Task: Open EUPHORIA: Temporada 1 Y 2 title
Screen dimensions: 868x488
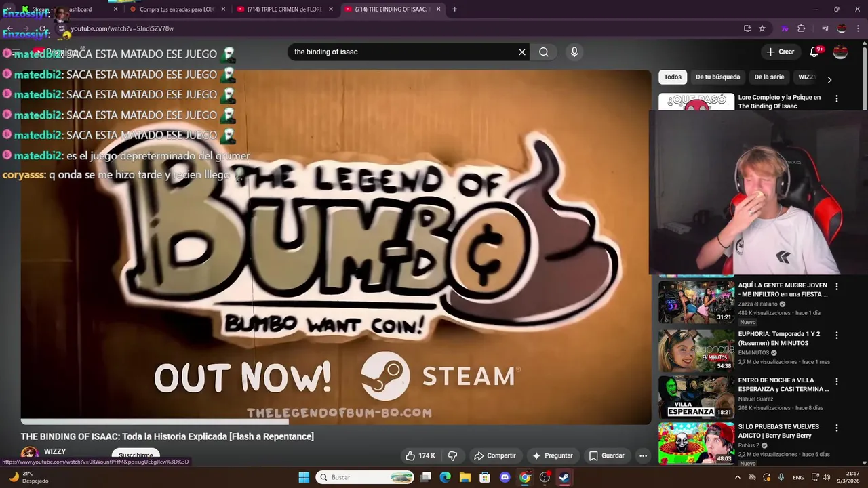Action: 778,338
